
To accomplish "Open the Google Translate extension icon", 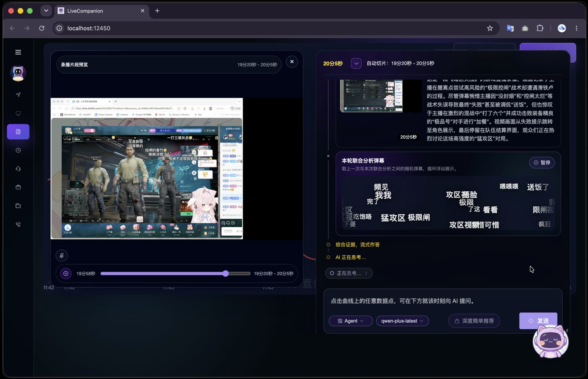I will (x=510, y=28).
